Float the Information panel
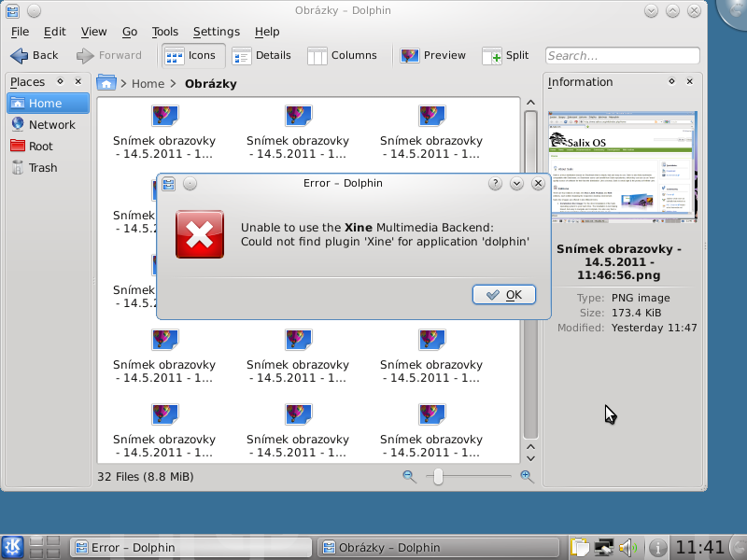The height and width of the screenshot is (560, 747). click(x=671, y=81)
